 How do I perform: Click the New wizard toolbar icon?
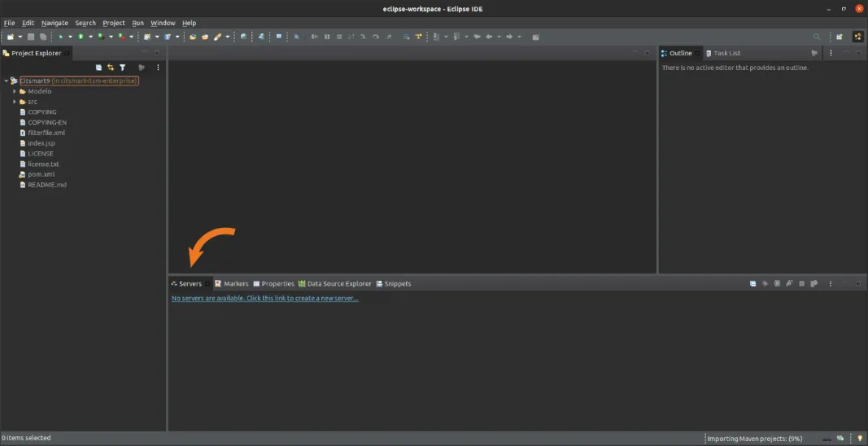11,37
